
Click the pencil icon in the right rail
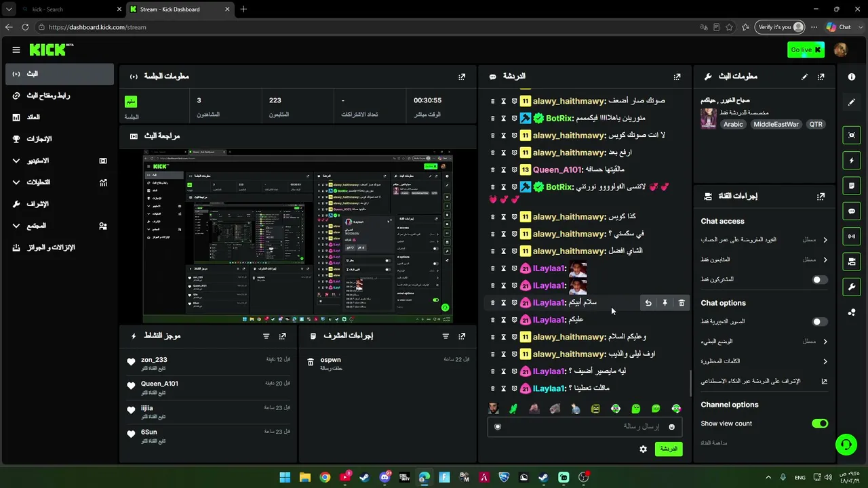click(852, 102)
